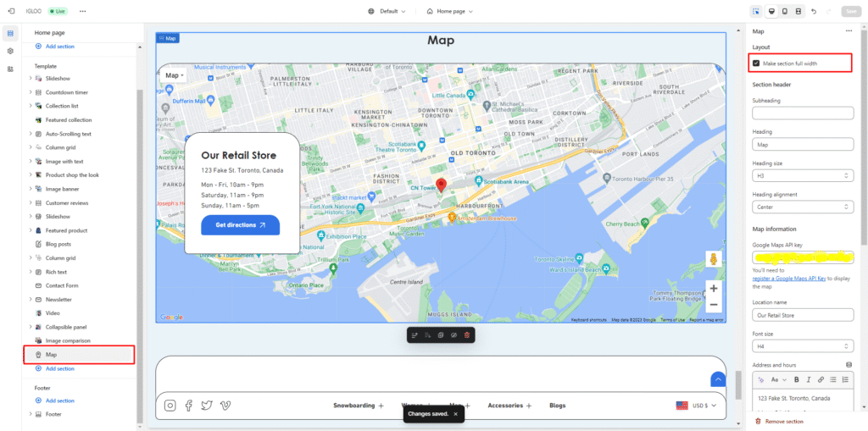
Task: Delete the section using red trash toolbar icon
Action: point(466,335)
